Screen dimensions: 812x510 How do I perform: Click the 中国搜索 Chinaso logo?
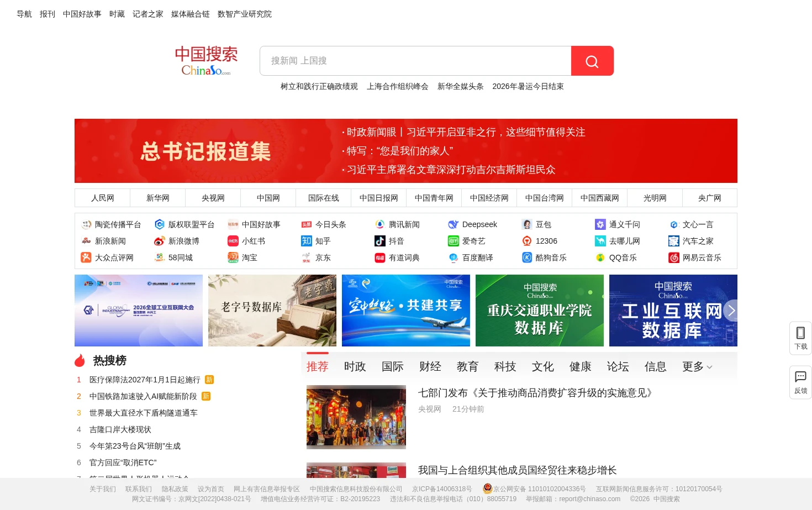coord(206,61)
